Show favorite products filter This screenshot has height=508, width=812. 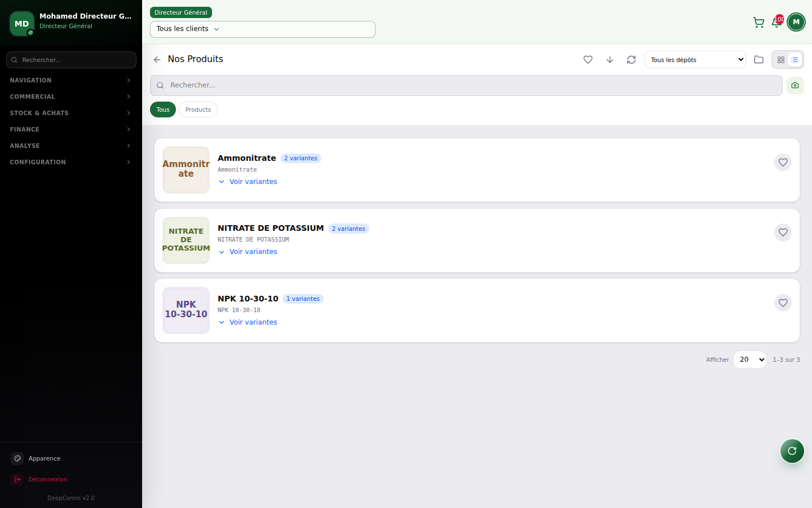click(588, 59)
